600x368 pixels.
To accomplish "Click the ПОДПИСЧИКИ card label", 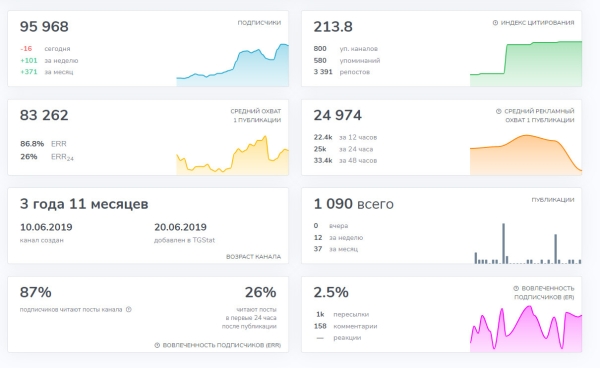I will (x=259, y=23).
